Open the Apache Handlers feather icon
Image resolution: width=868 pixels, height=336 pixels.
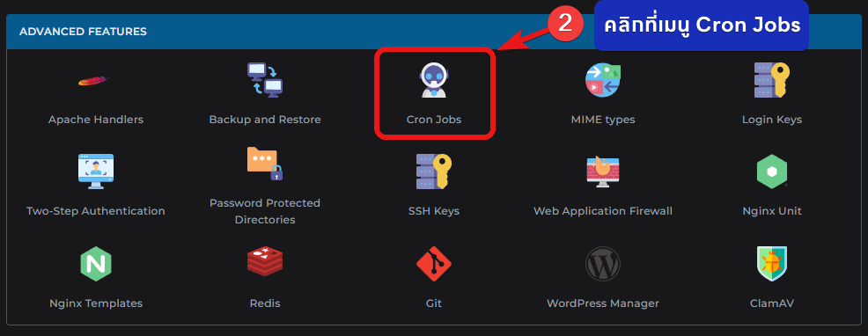(x=95, y=82)
